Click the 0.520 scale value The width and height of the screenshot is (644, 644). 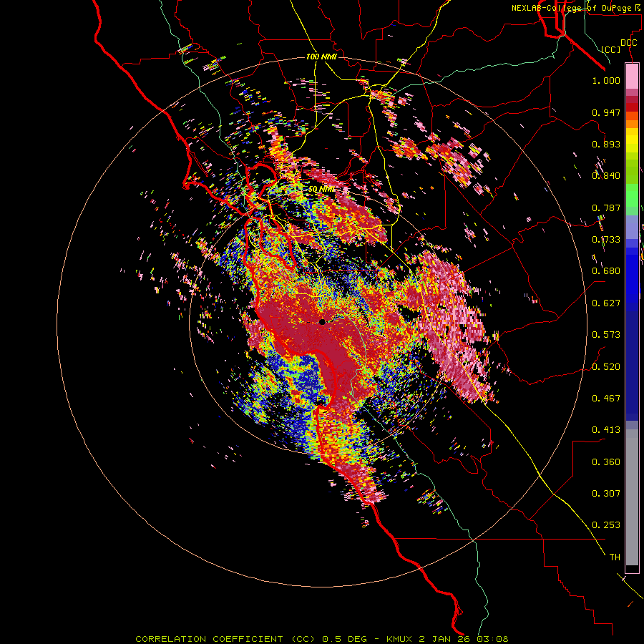(x=606, y=367)
